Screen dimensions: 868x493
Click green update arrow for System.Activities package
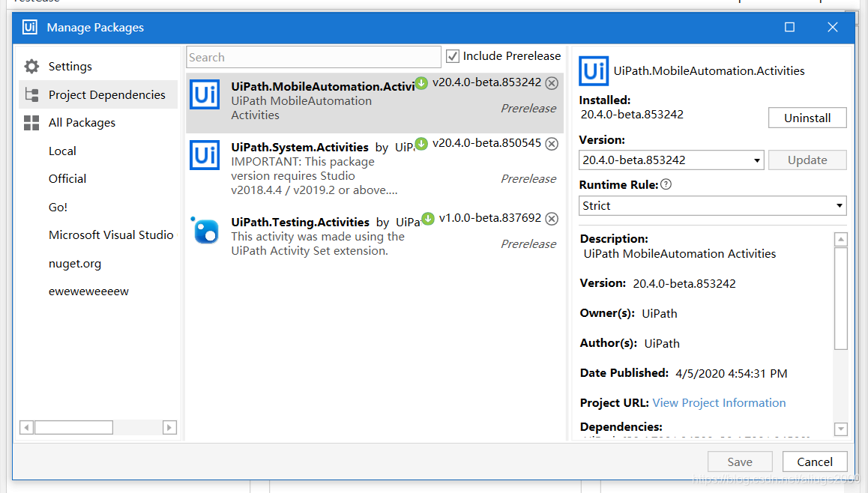(x=422, y=144)
